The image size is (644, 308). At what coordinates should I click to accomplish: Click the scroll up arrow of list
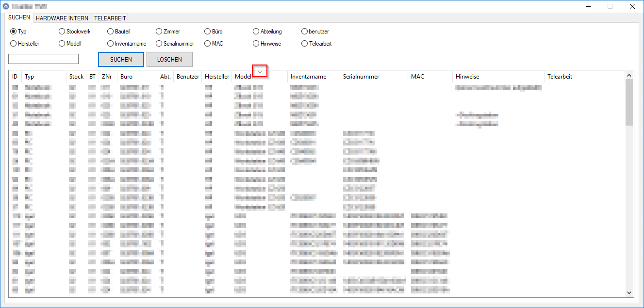[629, 75]
